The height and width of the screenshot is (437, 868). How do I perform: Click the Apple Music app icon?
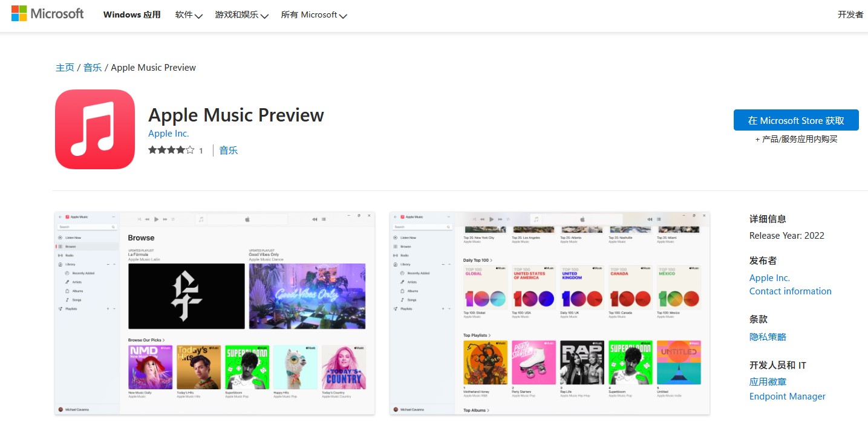[x=95, y=129]
